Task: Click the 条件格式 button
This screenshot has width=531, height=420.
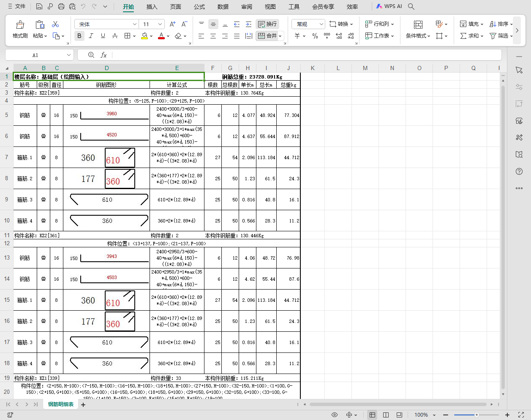Action: (418, 30)
